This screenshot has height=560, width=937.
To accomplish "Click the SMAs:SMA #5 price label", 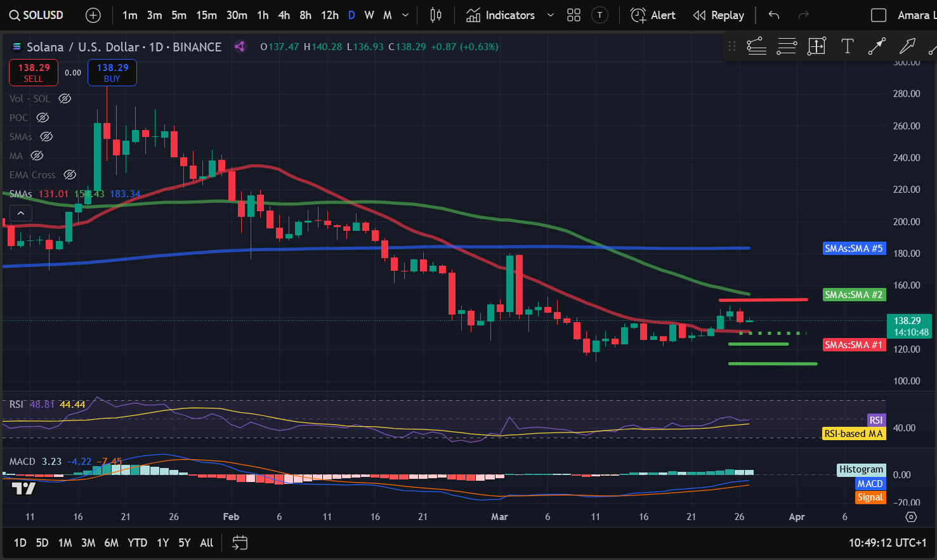I will 853,249.
